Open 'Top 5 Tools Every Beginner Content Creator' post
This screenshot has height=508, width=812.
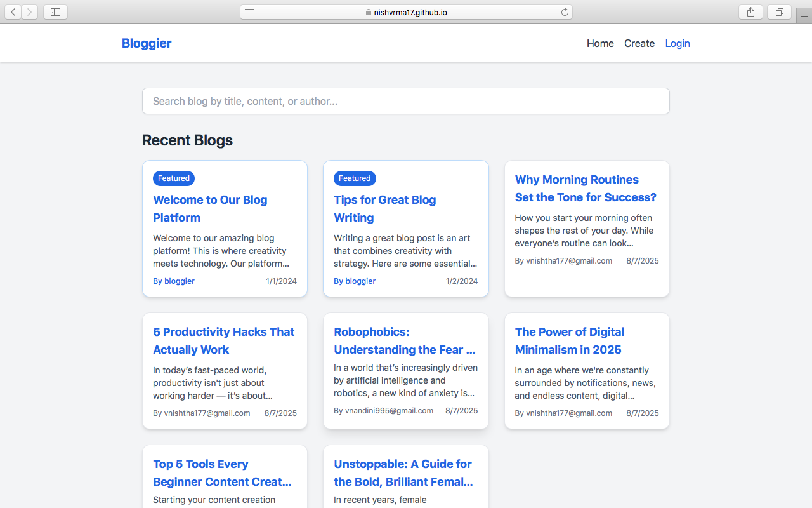(x=223, y=472)
